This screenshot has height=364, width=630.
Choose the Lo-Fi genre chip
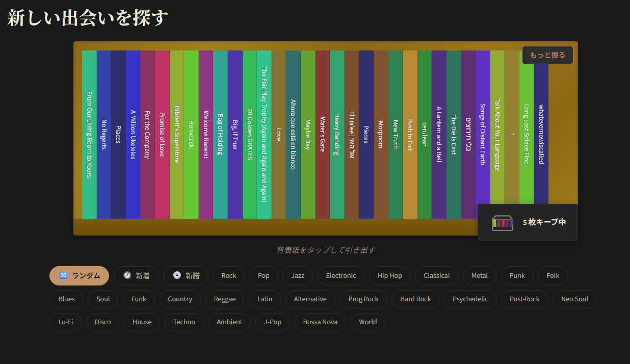pos(65,322)
